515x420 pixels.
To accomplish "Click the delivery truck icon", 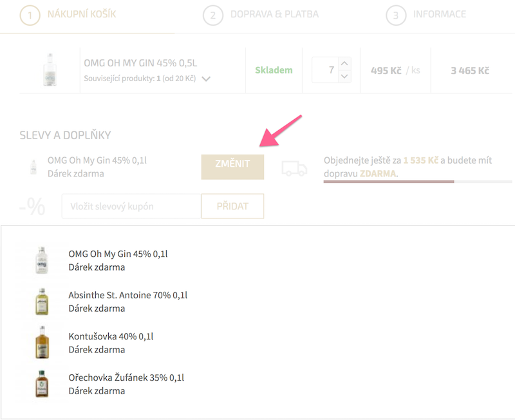I will click(x=294, y=168).
